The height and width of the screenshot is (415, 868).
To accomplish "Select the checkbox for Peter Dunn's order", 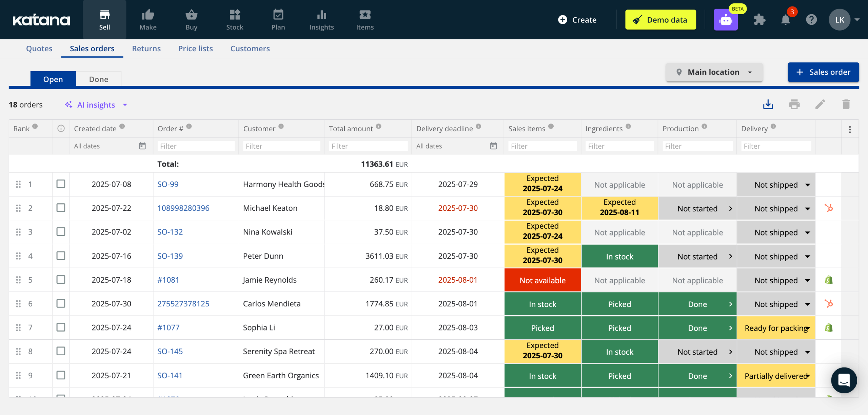I will [61, 256].
